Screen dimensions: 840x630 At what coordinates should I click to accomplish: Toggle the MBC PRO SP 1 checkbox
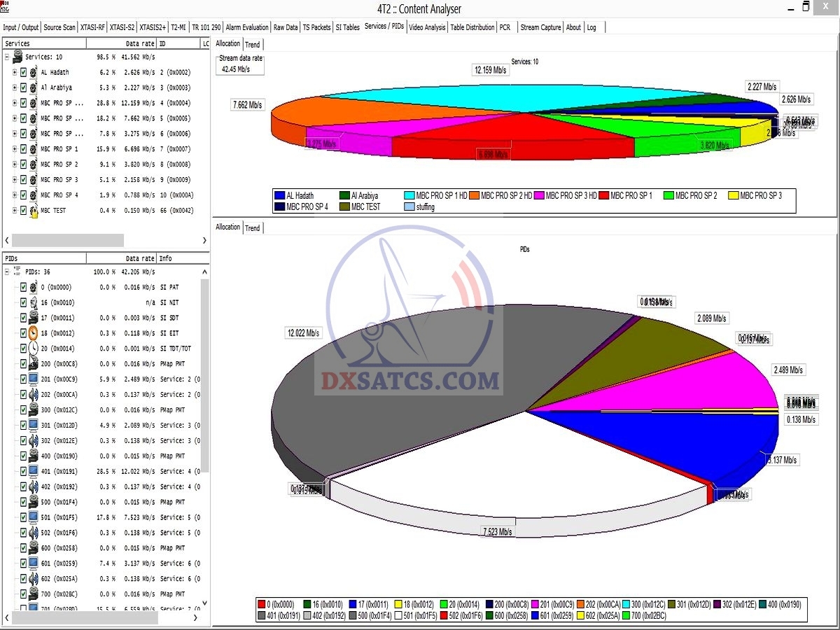(x=23, y=149)
